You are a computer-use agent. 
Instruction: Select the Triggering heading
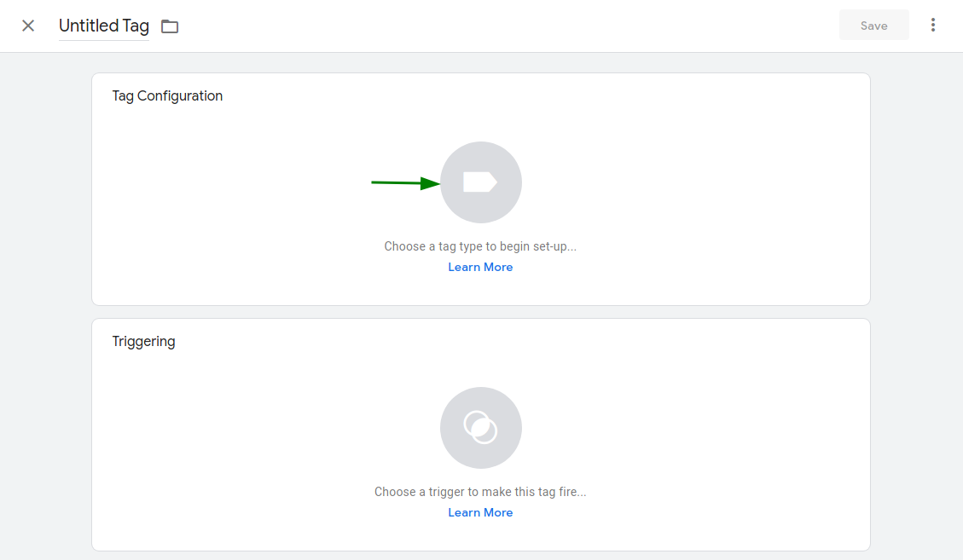[143, 342]
